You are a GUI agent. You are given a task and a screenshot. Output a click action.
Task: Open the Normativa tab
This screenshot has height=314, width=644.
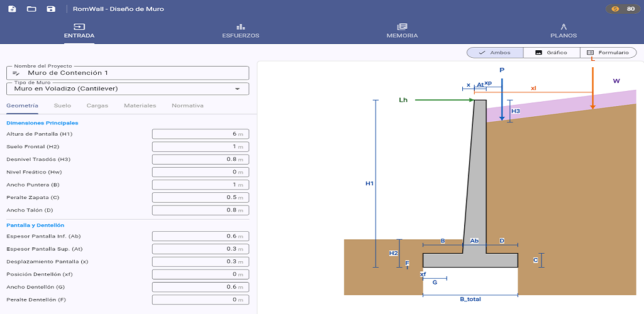pyautogui.click(x=187, y=106)
